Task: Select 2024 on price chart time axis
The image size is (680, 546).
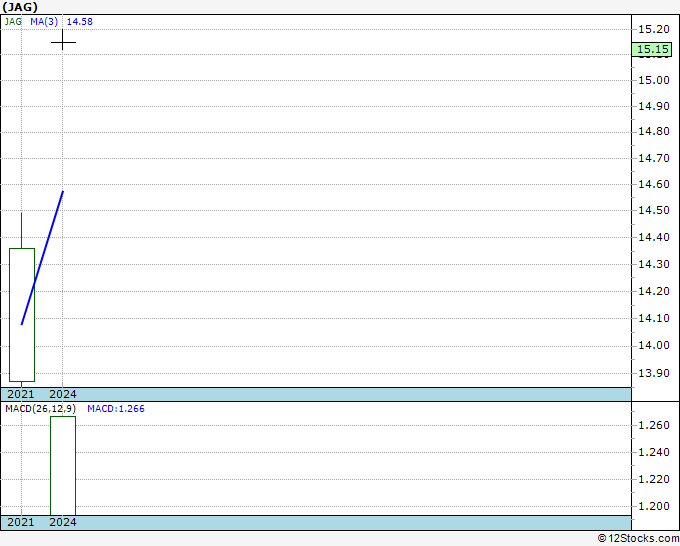Action: pyautogui.click(x=63, y=394)
